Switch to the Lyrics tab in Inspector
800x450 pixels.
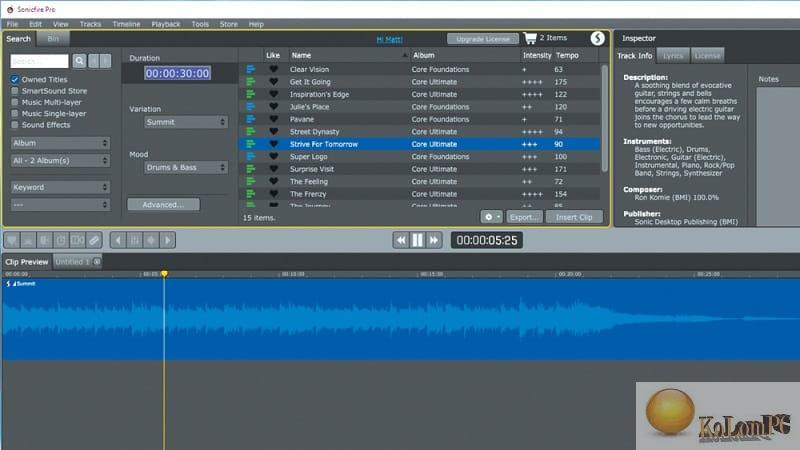point(673,56)
